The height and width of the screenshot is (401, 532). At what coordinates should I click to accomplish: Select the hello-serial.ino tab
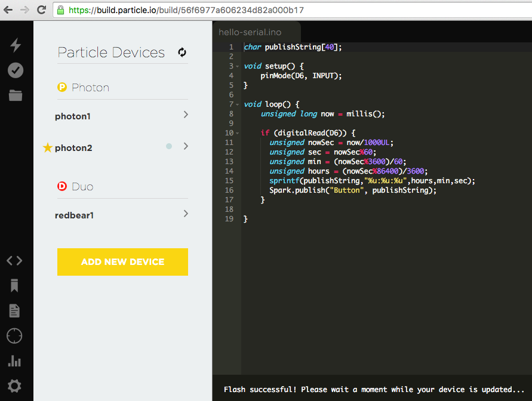(x=250, y=32)
